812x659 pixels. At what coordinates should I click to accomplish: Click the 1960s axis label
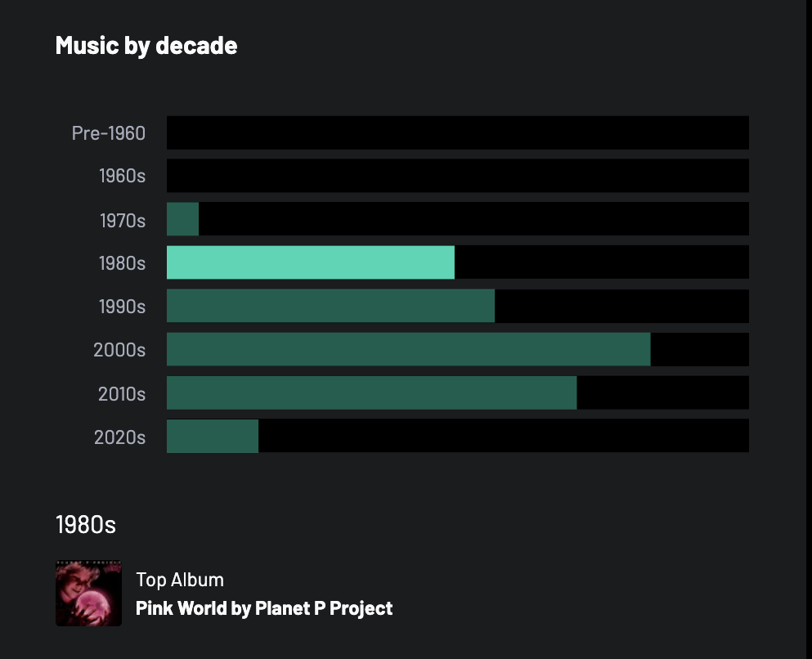tap(122, 176)
